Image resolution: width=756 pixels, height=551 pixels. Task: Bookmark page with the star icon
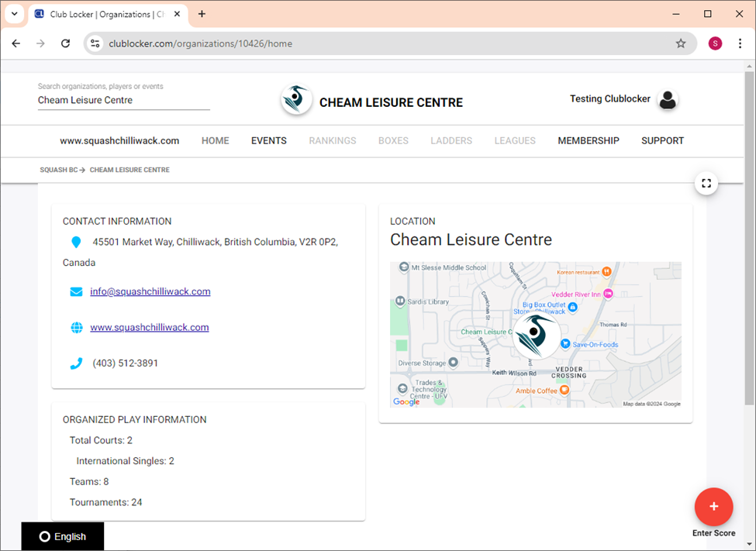[681, 43]
